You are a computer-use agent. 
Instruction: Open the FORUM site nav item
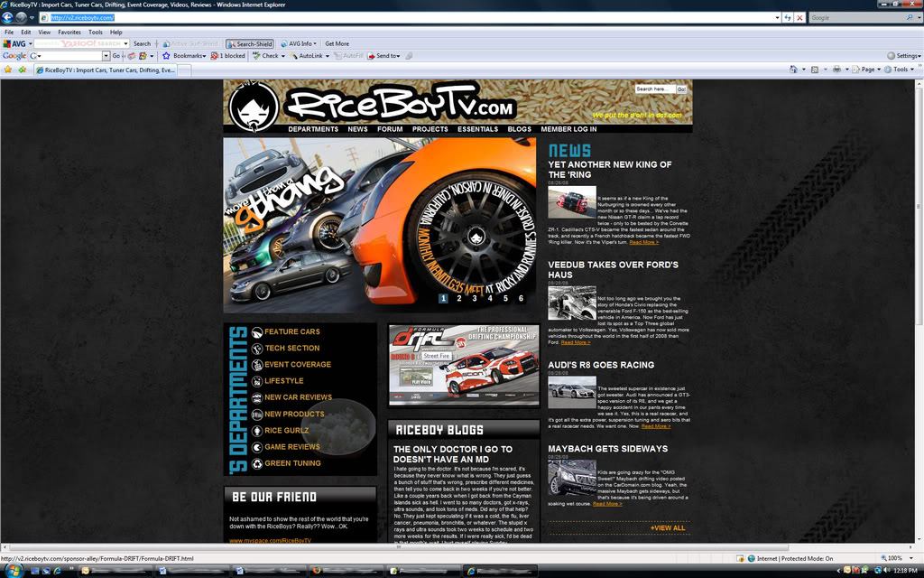point(390,129)
